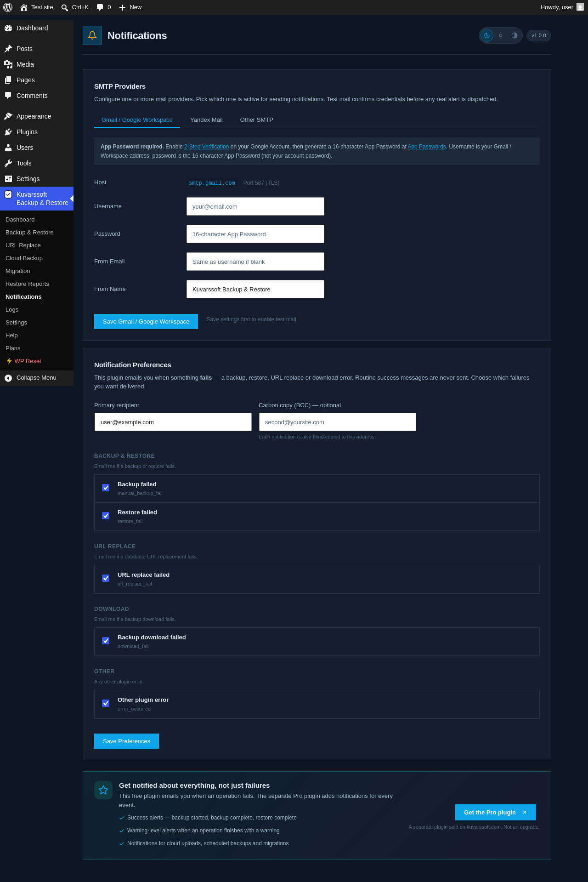Click the Settings sliders icon in main menu
588x882 pixels.
8,179
